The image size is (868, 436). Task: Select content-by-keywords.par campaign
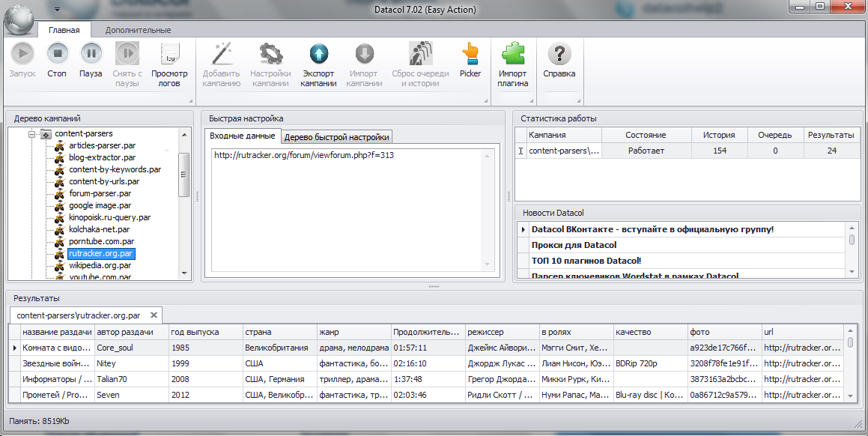tap(115, 169)
